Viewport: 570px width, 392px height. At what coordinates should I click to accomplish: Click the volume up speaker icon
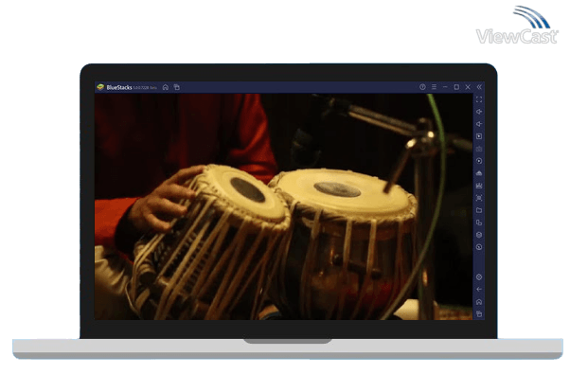pyautogui.click(x=479, y=112)
